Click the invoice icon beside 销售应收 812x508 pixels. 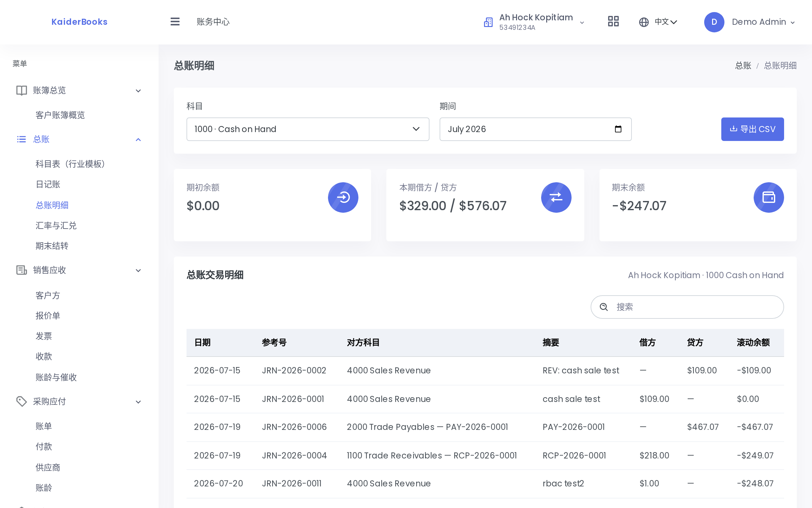click(22, 270)
